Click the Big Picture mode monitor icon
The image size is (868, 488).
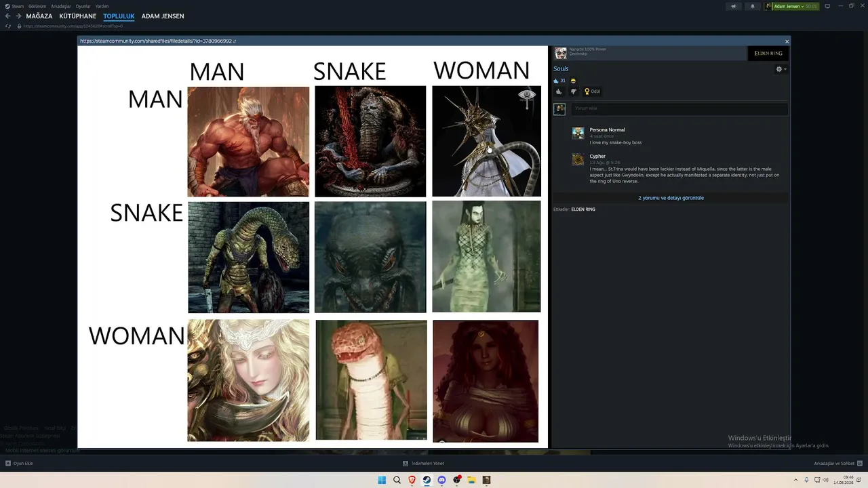pos(827,6)
